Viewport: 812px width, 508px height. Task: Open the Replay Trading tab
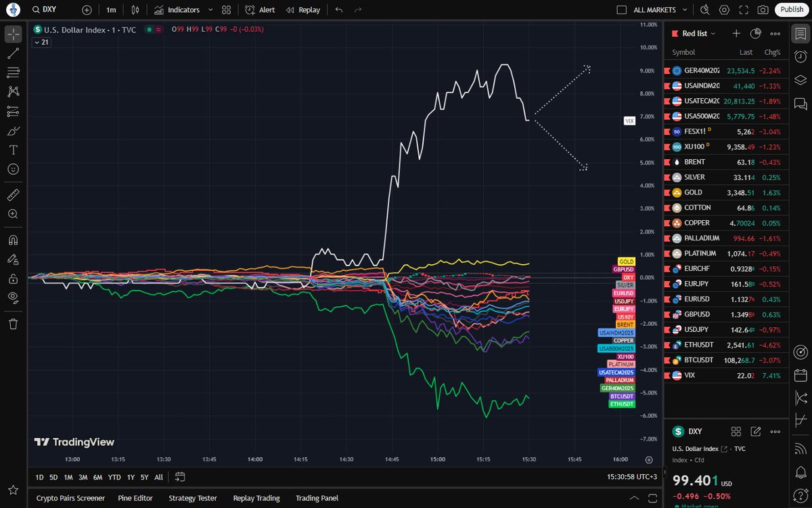(256, 498)
